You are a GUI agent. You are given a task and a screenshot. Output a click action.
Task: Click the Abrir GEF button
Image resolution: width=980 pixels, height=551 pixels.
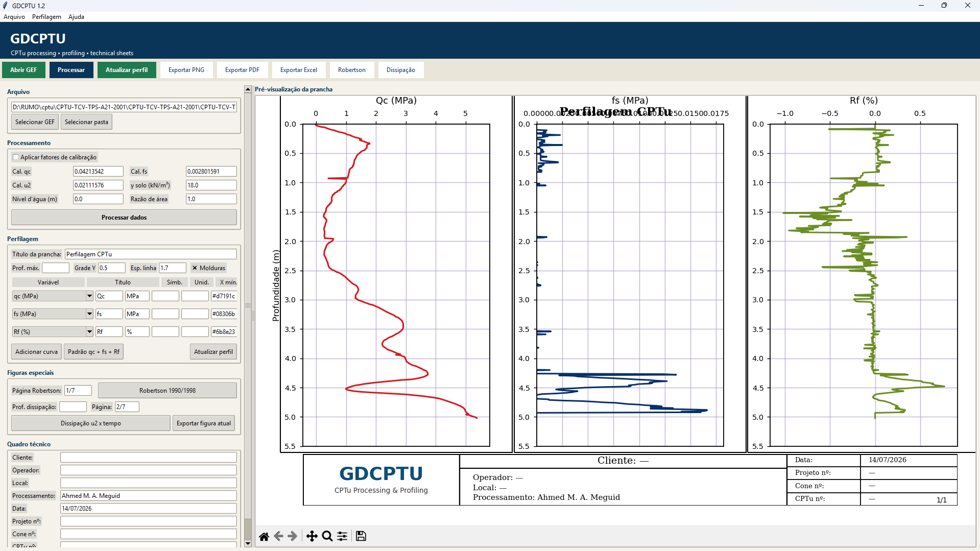tap(23, 70)
